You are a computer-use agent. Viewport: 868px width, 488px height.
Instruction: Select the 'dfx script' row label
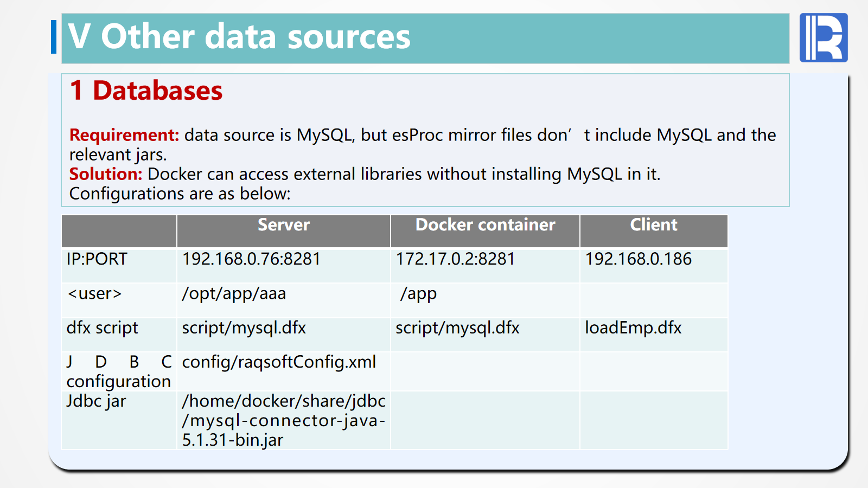coord(102,328)
